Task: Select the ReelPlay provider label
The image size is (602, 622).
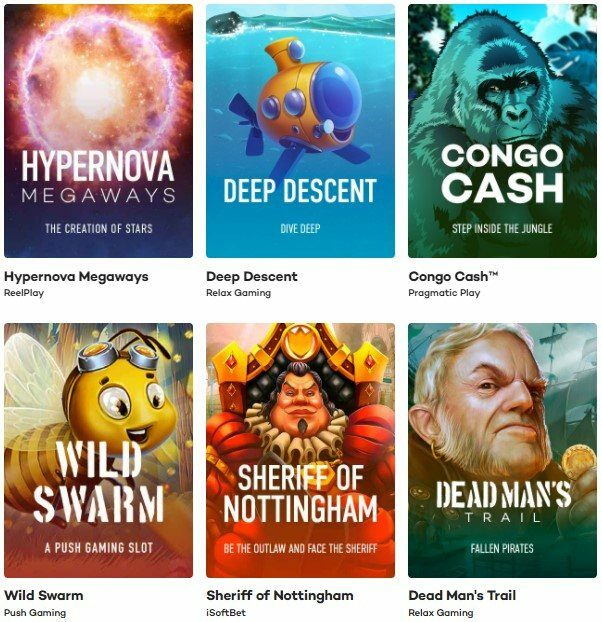Action: pyautogui.click(x=24, y=293)
